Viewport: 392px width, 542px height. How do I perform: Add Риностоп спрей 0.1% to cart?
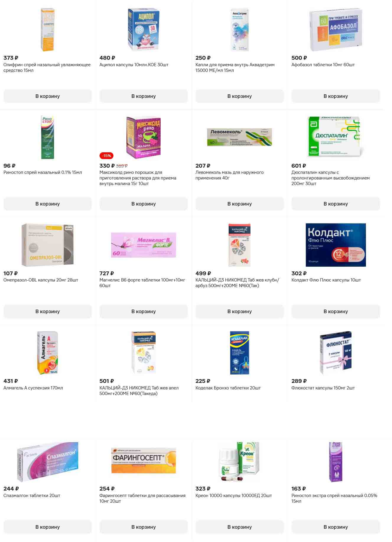48,204
